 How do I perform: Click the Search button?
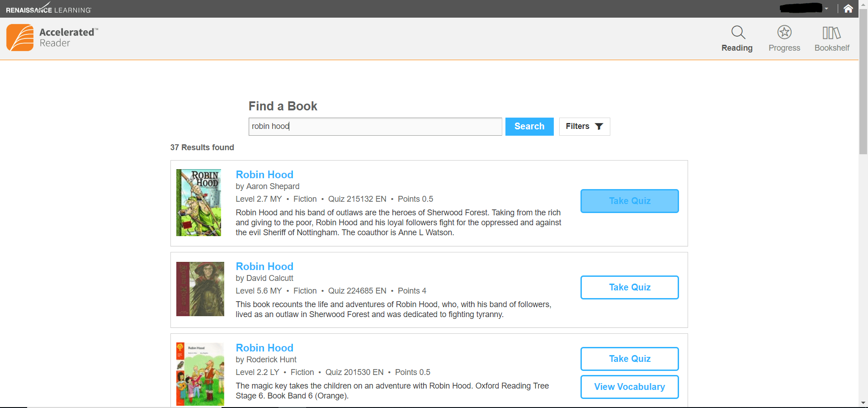529,127
